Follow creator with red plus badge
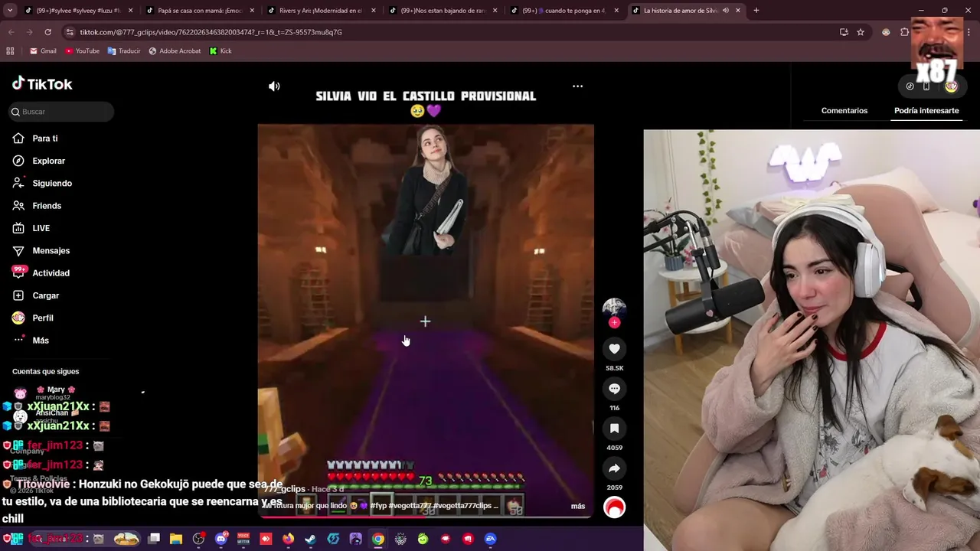 [614, 322]
